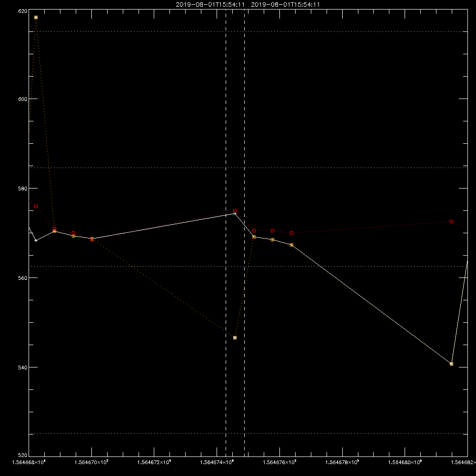Click the 1.564670×10⁹ x-axis label
The height and width of the screenshot is (476, 476).
pyautogui.click(x=91, y=462)
